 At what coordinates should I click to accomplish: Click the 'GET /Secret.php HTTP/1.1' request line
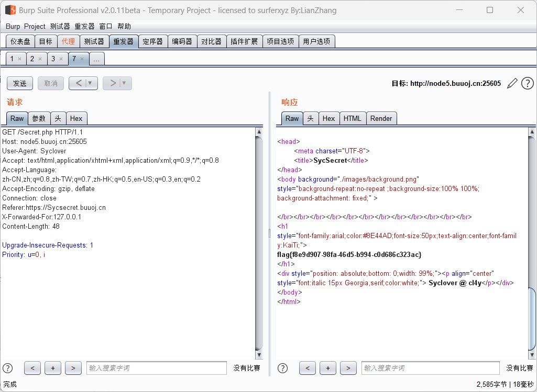click(42, 132)
